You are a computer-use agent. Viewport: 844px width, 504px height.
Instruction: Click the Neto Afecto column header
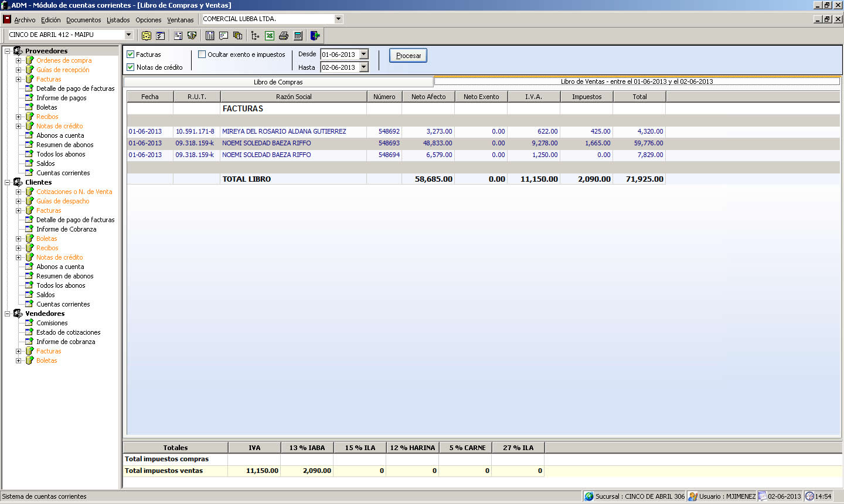pyautogui.click(x=428, y=97)
